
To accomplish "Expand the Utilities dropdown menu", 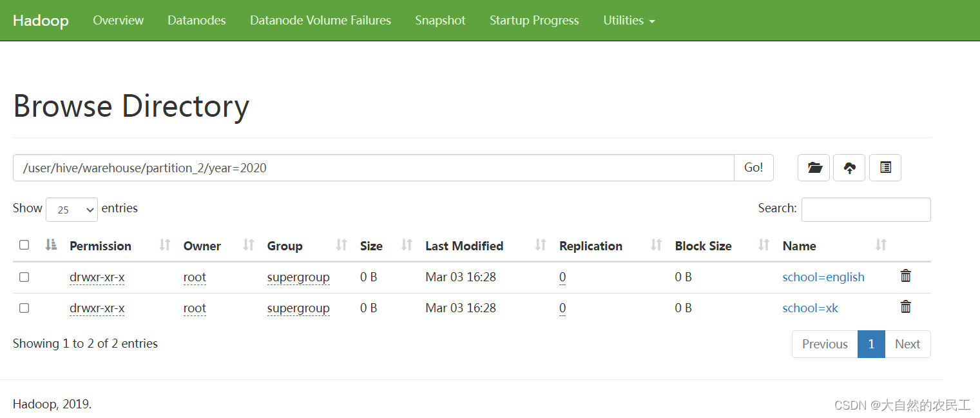I will pyautogui.click(x=629, y=21).
